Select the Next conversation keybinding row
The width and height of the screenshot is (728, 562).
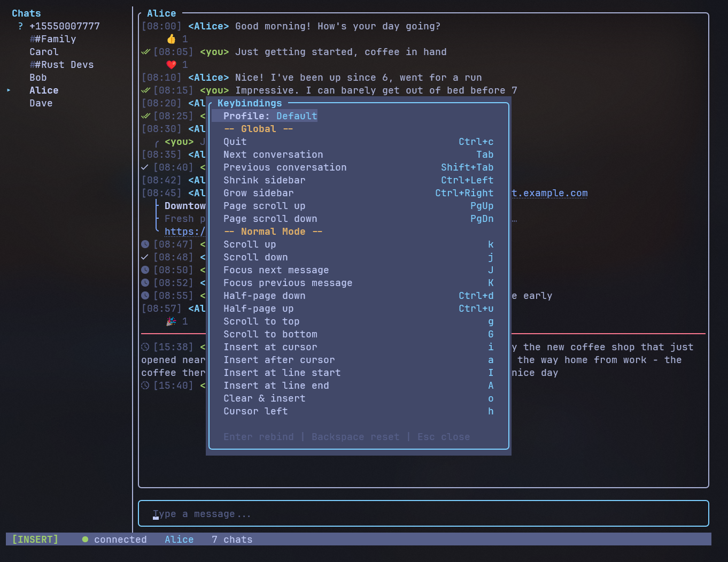pos(273,154)
